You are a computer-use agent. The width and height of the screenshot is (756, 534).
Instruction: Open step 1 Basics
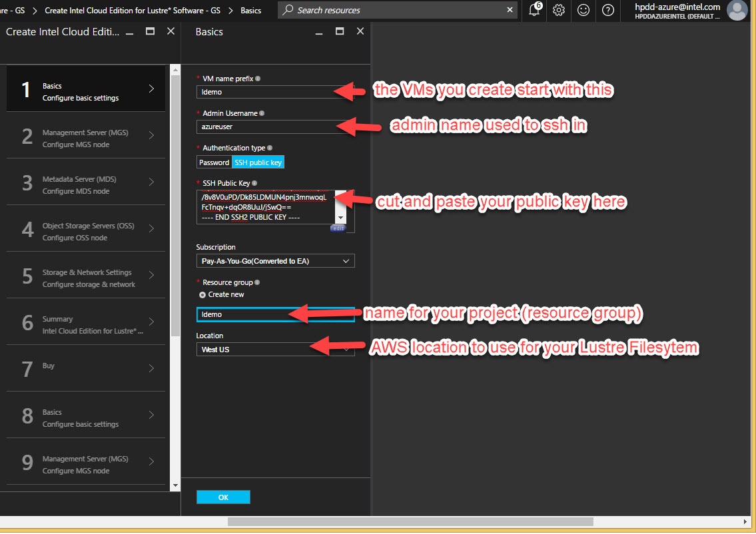[x=86, y=89]
